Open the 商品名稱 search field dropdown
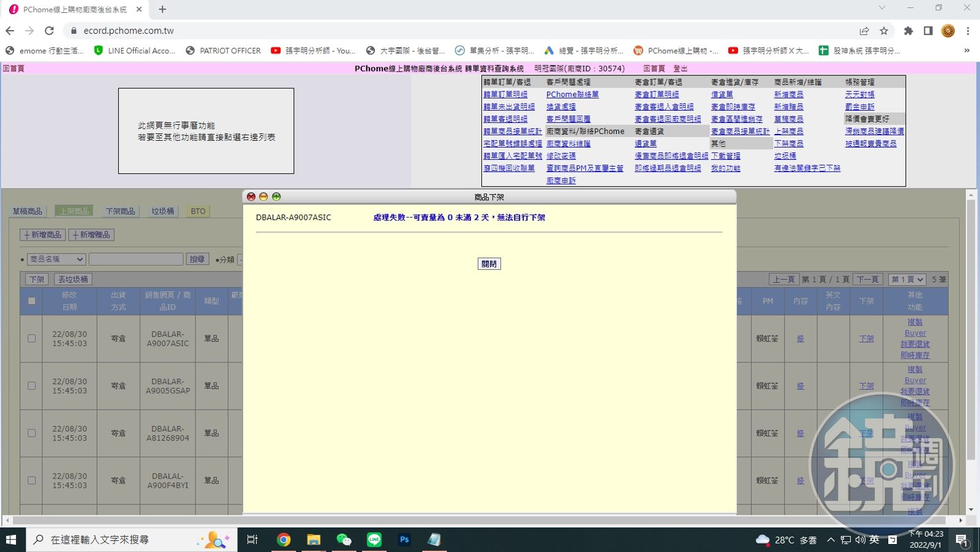980x552 pixels. (x=56, y=259)
